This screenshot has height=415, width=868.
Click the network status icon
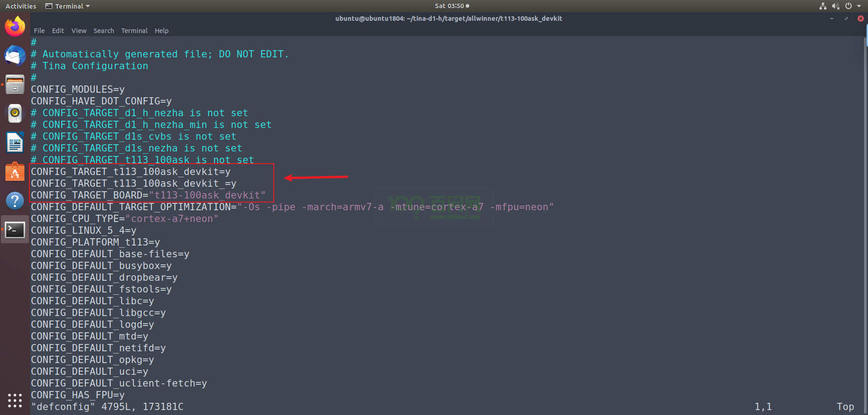(x=823, y=6)
